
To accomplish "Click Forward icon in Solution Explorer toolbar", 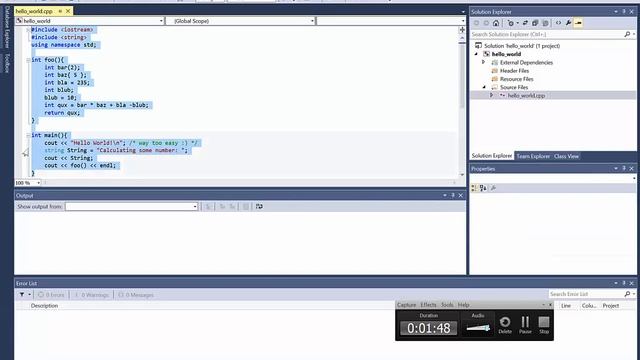I will point(486,23).
